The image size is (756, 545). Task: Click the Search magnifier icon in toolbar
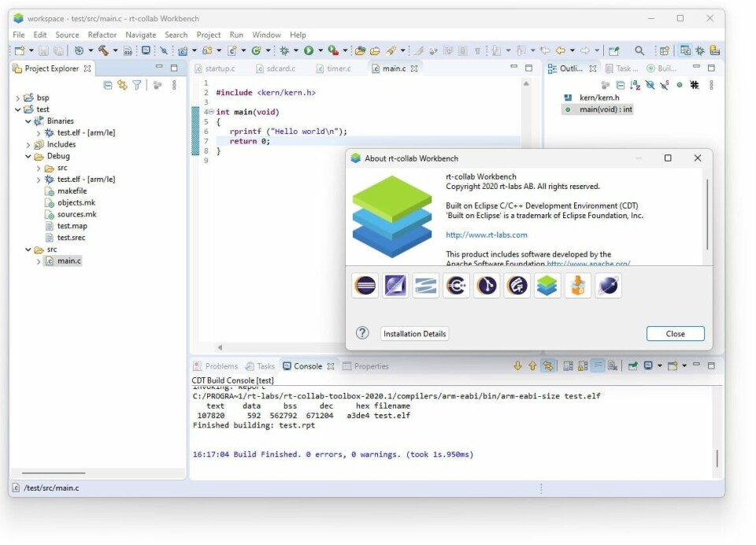[x=639, y=50]
